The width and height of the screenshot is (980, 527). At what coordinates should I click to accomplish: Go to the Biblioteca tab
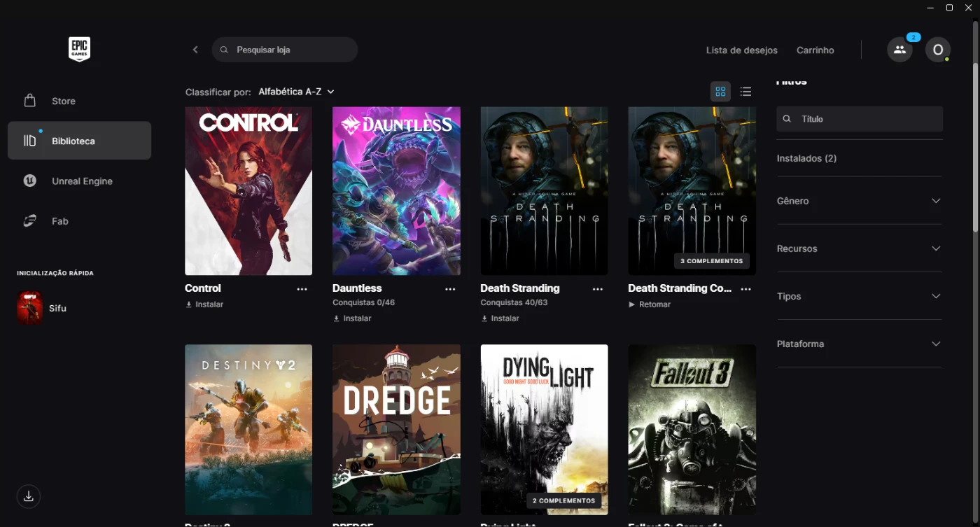73,141
